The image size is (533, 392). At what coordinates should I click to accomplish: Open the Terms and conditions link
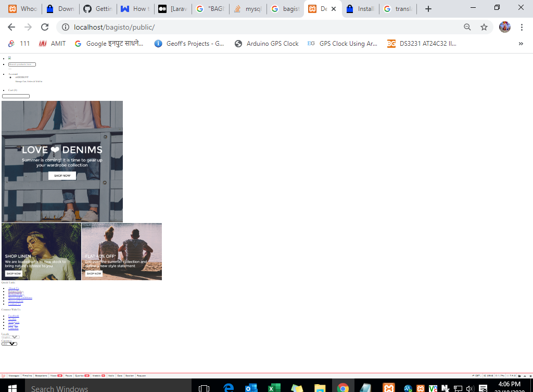point(20,298)
